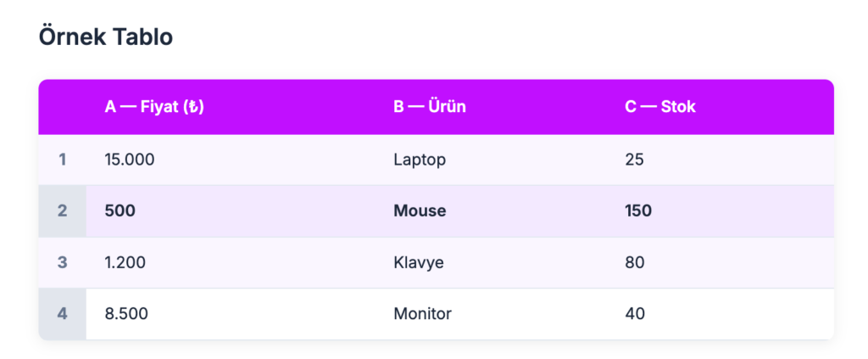The width and height of the screenshot is (868, 359).
Task: Click the stock cell showing 150
Action: coord(637,210)
